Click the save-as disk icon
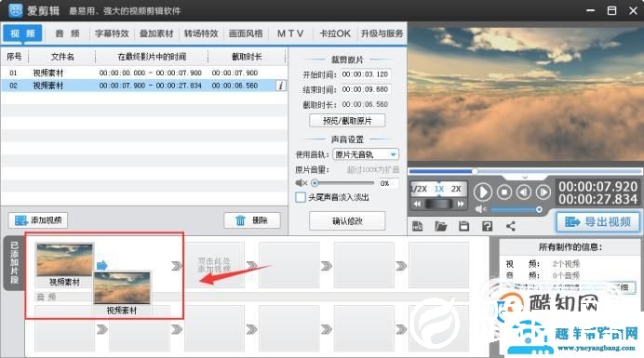Image resolution: width=644 pixels, height=358 pixels. [487, 226]
